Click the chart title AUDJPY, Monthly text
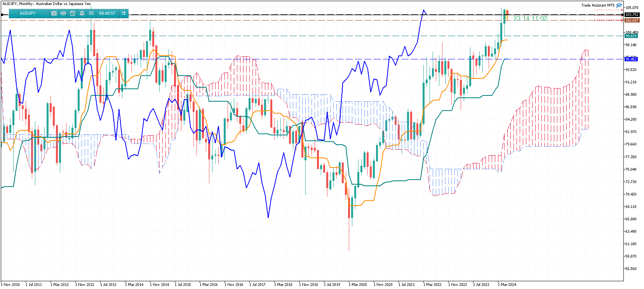The height and width of the screenshot is (289, 644). pos(47,3)
